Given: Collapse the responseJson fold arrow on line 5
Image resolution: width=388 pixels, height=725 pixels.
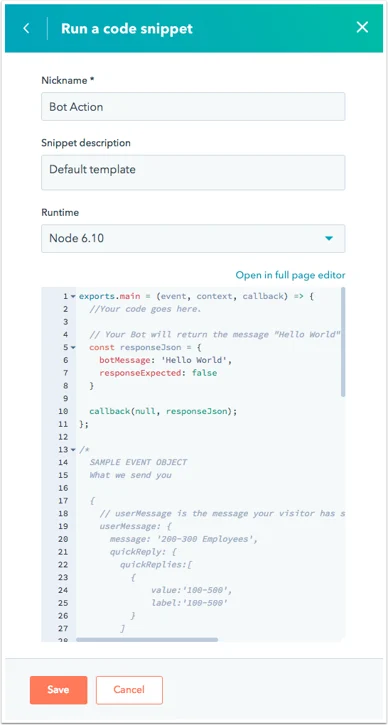Looking at the screenshot, I should [x=73, y=347].
